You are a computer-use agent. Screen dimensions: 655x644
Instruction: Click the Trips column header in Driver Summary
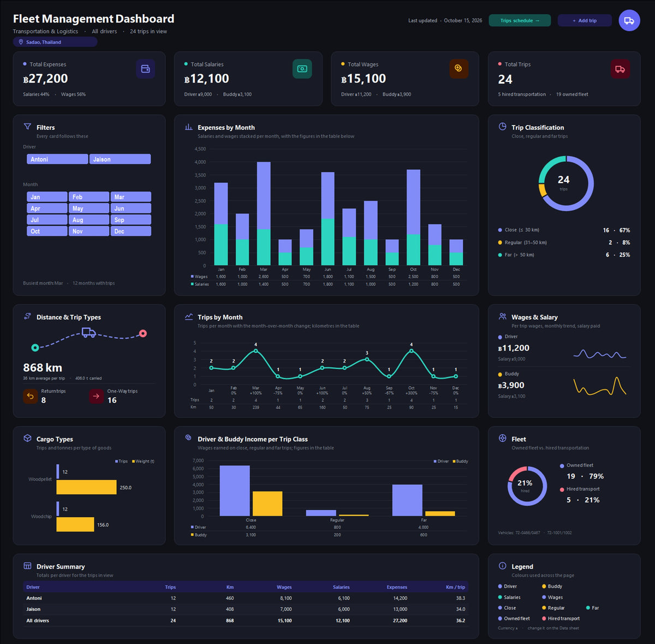pos(170,587)
